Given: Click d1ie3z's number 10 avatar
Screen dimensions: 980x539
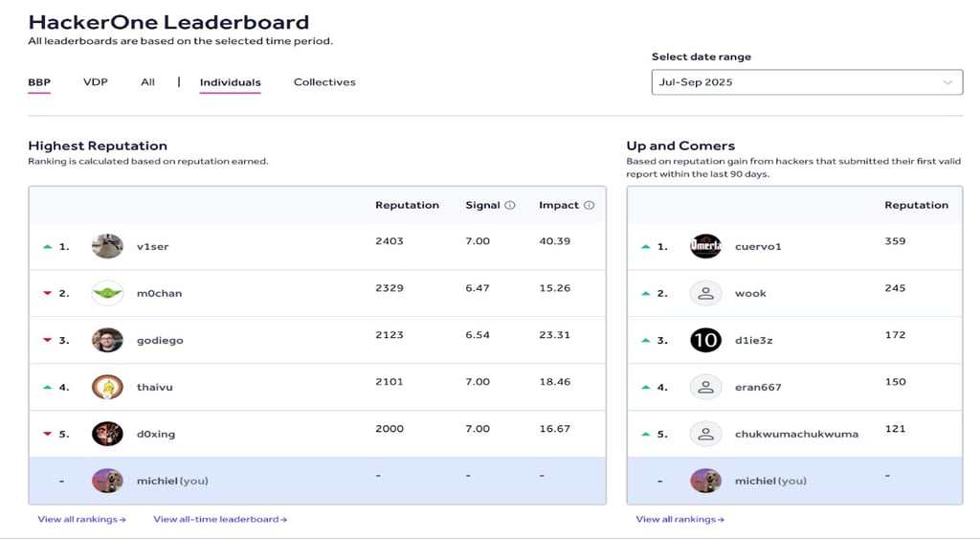Looking at the screenshot, I should 705,340.
